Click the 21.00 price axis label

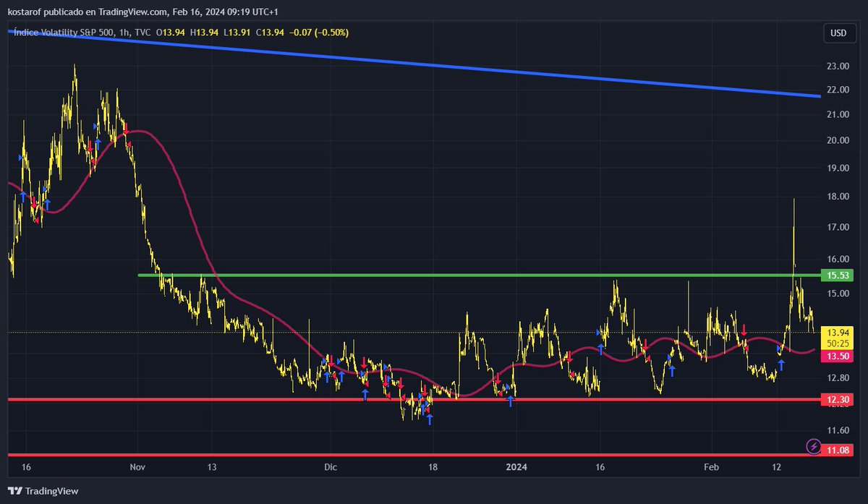click(838, 114)
